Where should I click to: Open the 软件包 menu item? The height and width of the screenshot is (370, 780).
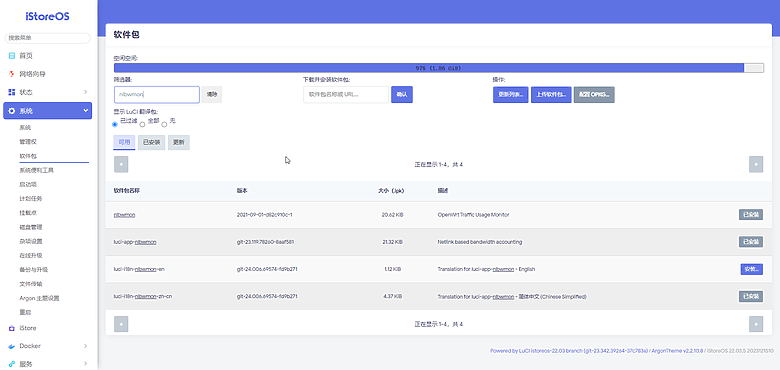[28, 156]
